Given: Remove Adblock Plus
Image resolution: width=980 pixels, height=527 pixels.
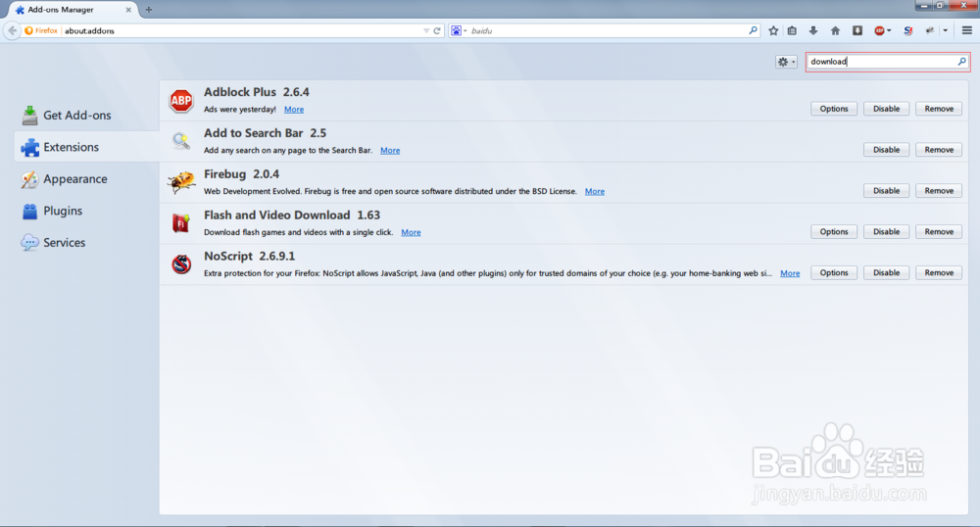Looking at the screenshot, I should 939,109.
